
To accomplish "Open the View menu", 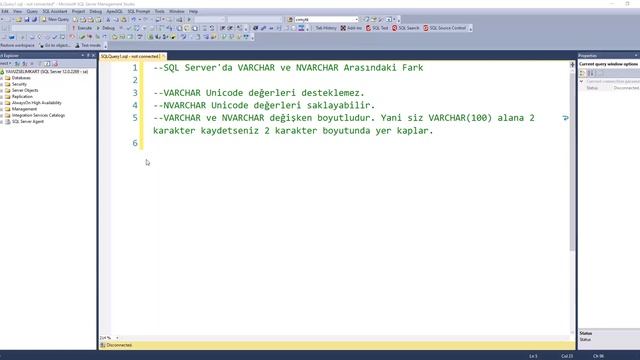I will pyautogui.click(x=18, y=11).
